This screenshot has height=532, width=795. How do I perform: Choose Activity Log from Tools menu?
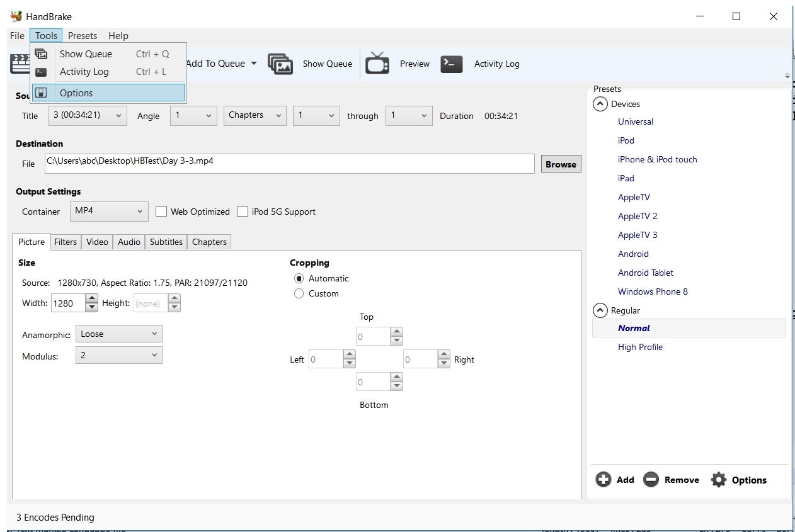(x=84, y=72)
